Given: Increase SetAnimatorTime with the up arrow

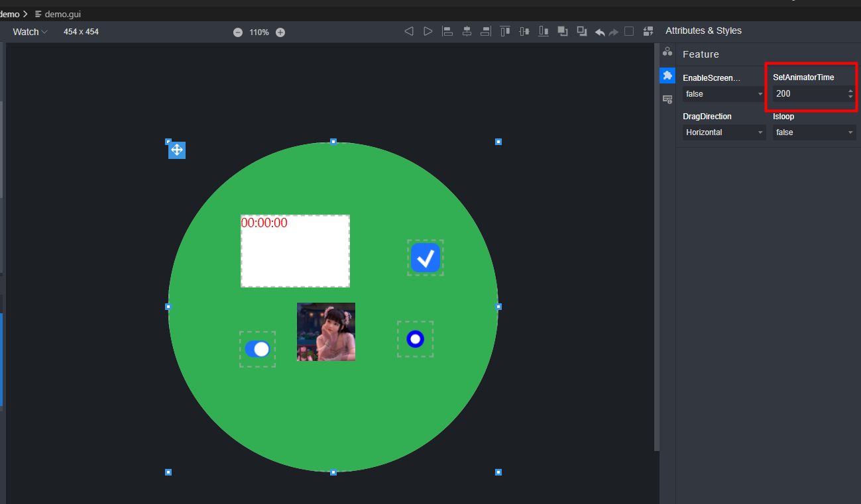Looking at the screenshot, I should (850, 91).
